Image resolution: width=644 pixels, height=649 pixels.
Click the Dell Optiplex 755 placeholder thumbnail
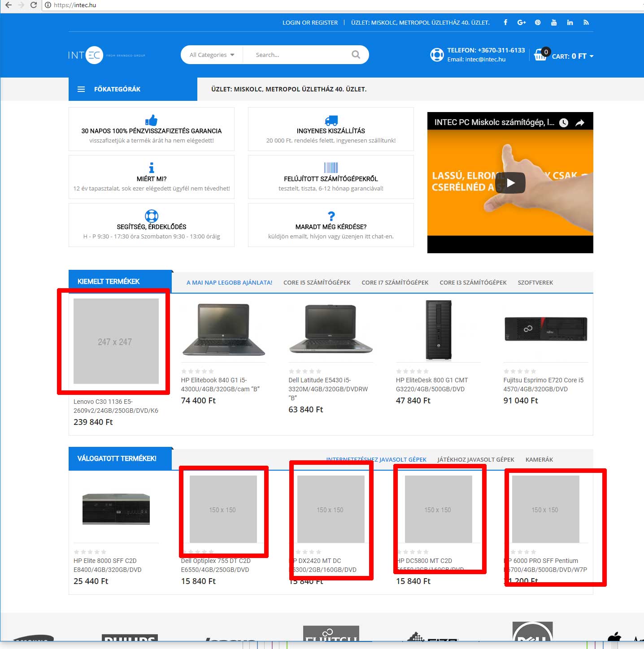pos(223,509)
